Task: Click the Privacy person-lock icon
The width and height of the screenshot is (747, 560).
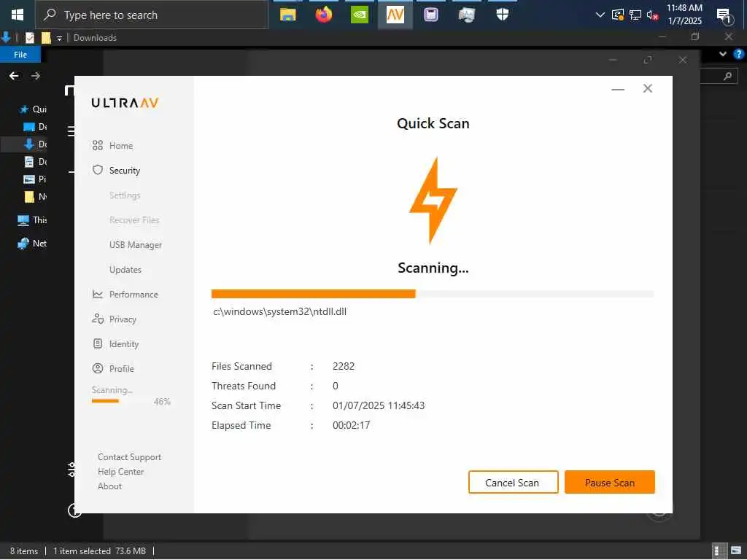Action: coord(98,319)
